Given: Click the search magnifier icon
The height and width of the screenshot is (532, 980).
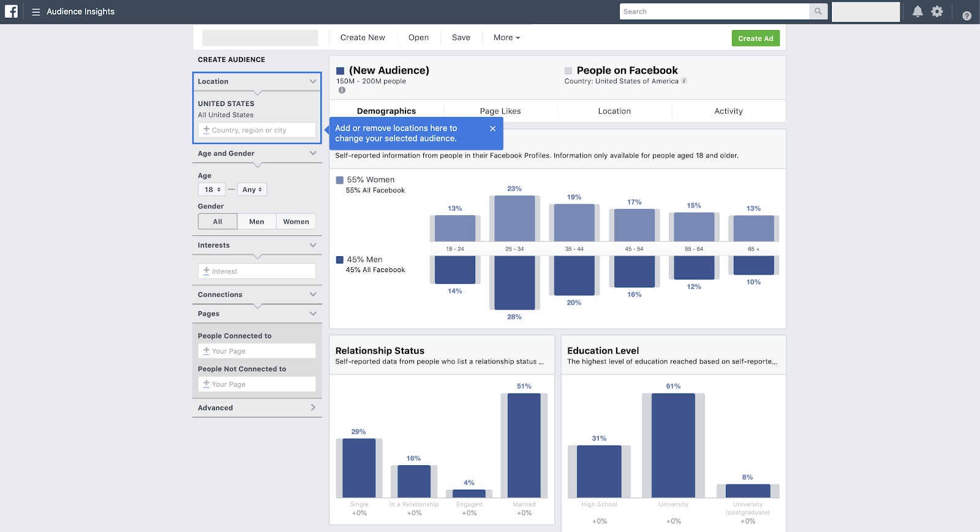Looking at the screenshot, I should pyautogui.click(x=818, y=12).
